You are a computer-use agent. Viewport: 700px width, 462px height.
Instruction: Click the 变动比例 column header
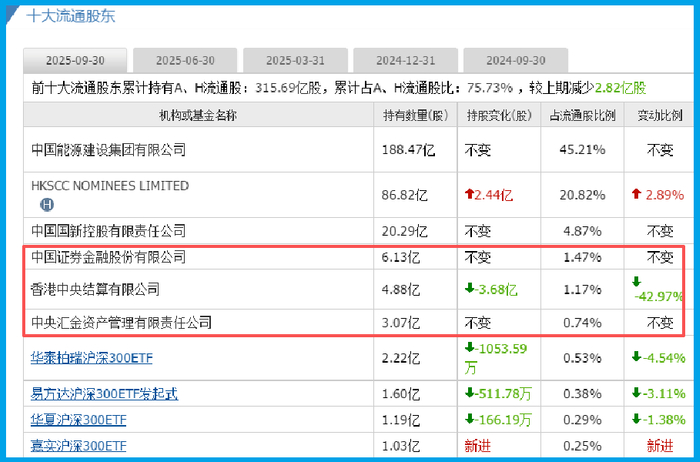click(x=660, y=116)
